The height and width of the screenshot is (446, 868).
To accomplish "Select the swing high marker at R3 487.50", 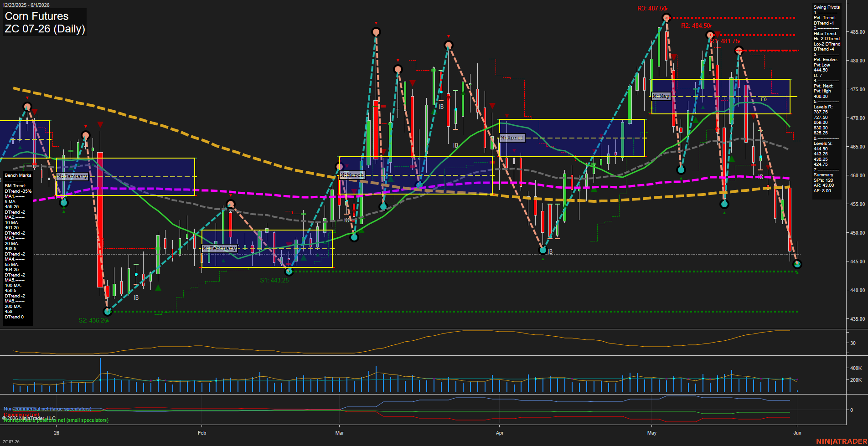I will tap(666, 18).
